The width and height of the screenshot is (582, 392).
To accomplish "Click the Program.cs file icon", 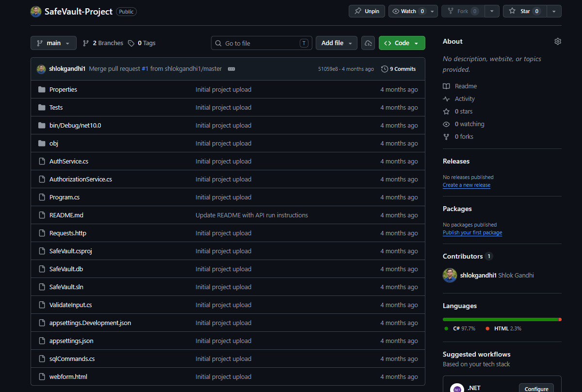I will pos(42,197).
